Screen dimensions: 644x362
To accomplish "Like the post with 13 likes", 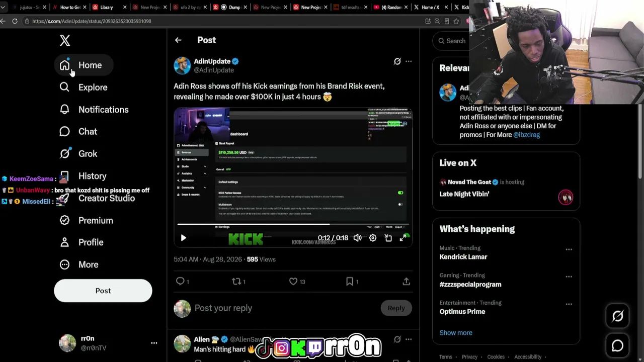I will tap(293, 282).
